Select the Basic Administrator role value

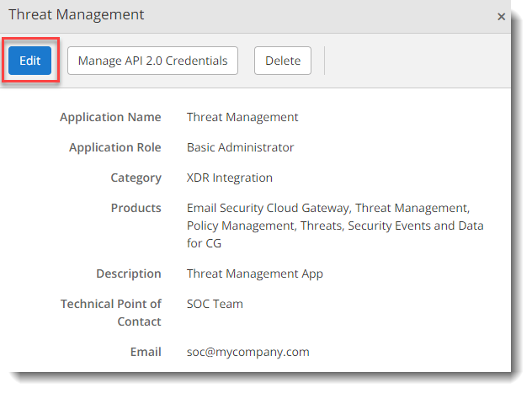click(x=240, y=147)
